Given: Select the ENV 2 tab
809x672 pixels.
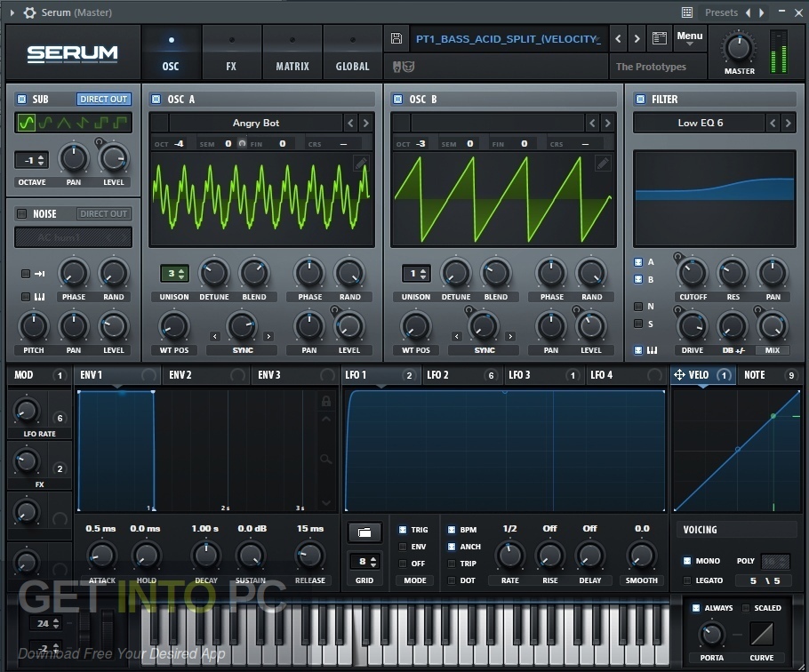Looking at the screenshot, I should click(206, 375).
